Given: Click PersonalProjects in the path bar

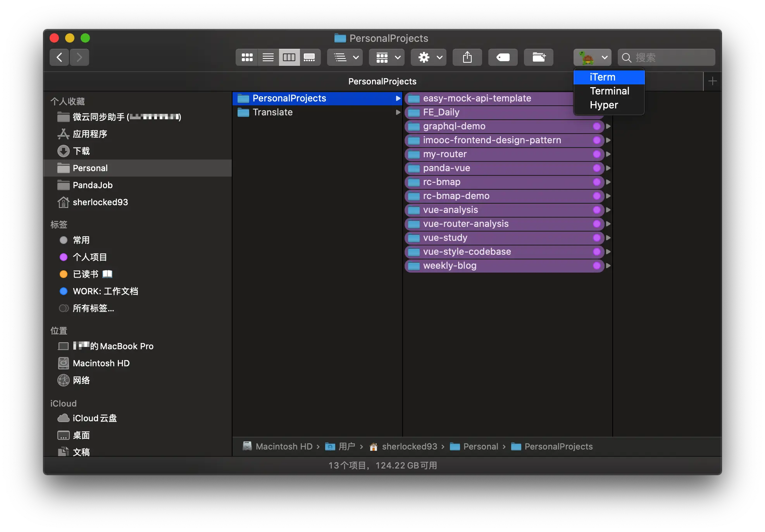Looking at the screenshot, I should pyautogui.click(x=552, y=446).
